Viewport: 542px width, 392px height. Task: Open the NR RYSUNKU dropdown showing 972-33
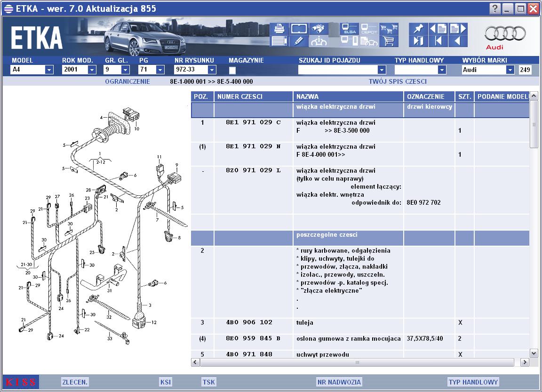[212, 70]
